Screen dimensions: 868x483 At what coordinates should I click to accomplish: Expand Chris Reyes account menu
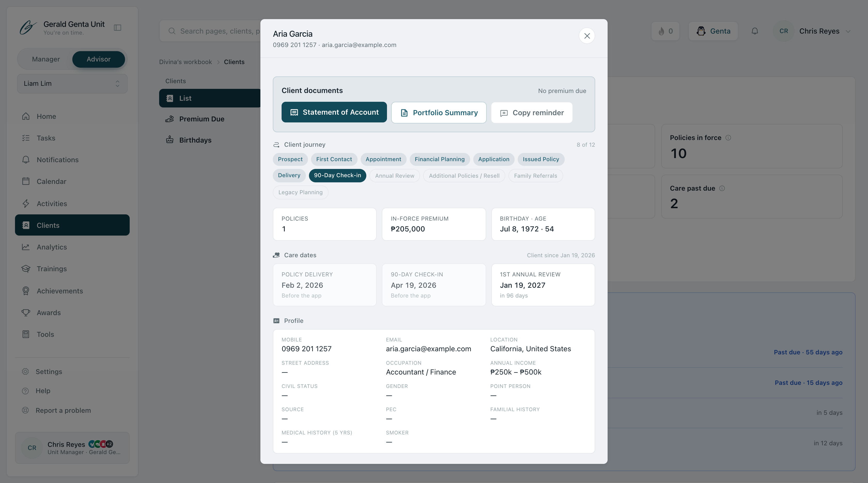[x=813, y=31]
